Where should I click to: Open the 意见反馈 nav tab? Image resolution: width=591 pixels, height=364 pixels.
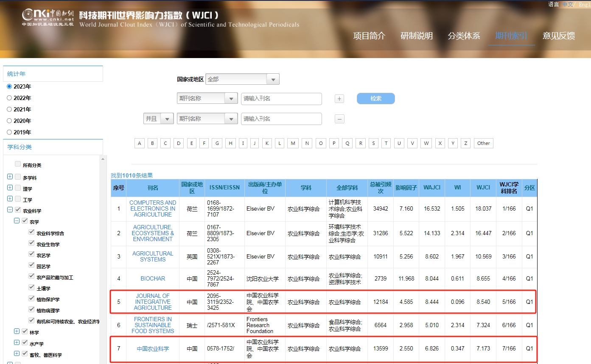click(x=559, y=36)
